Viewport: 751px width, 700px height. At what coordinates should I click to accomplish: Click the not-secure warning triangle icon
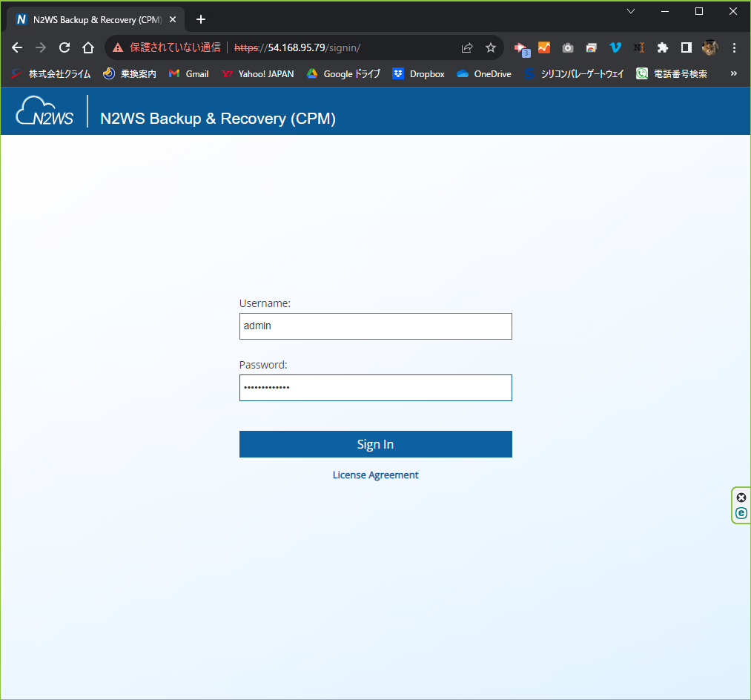(118, 47)
